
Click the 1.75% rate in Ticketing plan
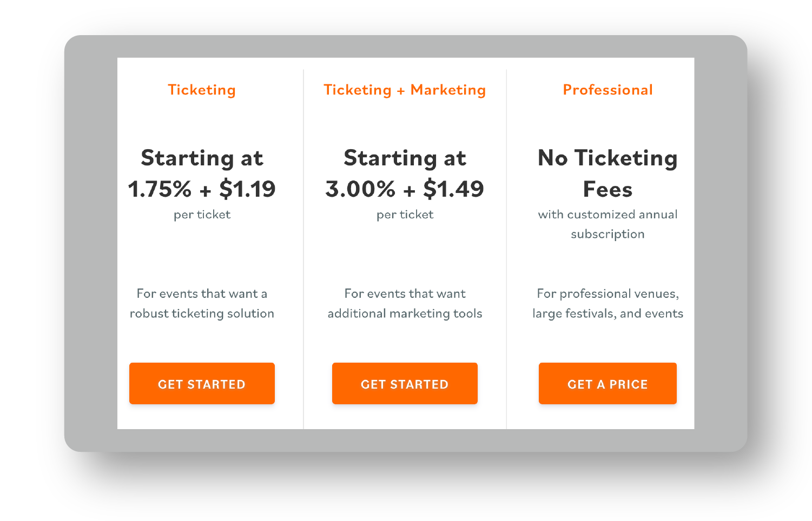click(160, 189)
